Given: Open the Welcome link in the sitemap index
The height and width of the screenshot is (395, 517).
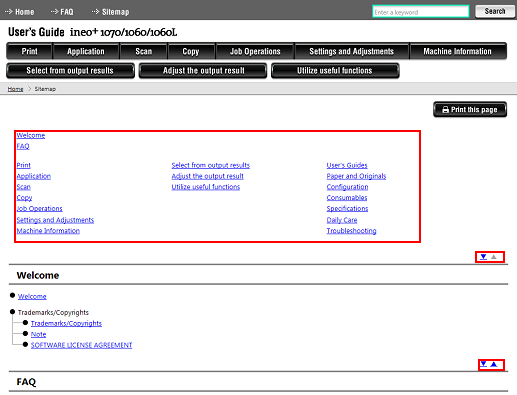Looking at the screenshot, I should pyautogui.click(x=31, y=135).
